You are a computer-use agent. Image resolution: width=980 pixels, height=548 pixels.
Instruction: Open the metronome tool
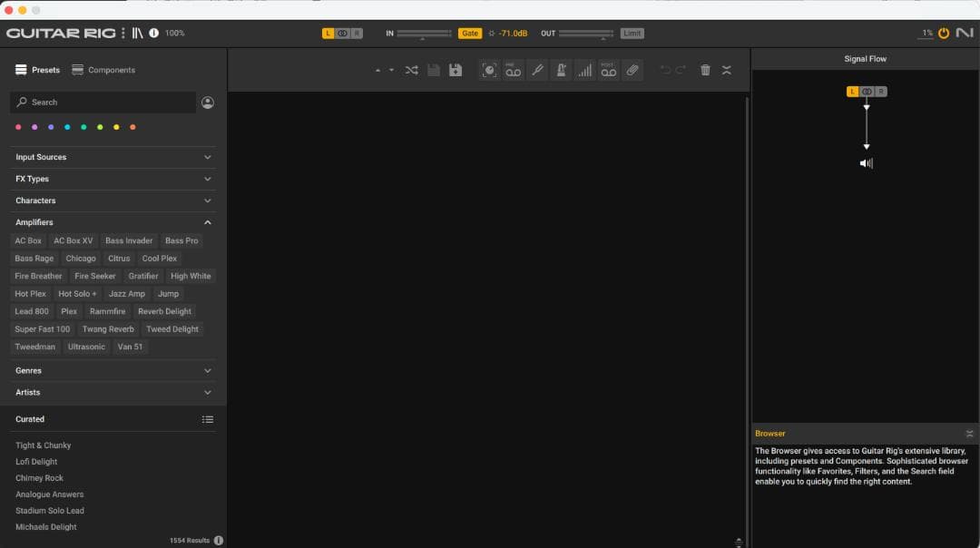pyautogui.click(x=561, y=71)
